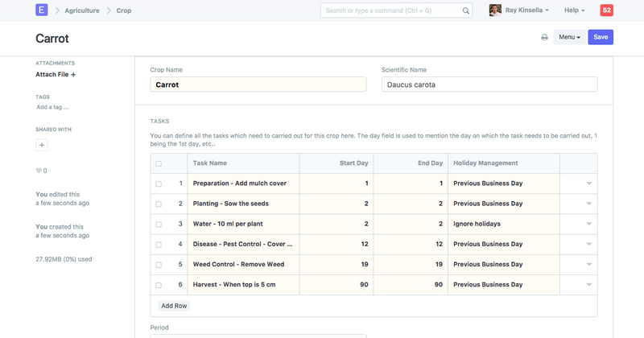This screenshot has width=644, height=338.
Task: Click the print icon beside Menu
Action: tap(544, 38)
